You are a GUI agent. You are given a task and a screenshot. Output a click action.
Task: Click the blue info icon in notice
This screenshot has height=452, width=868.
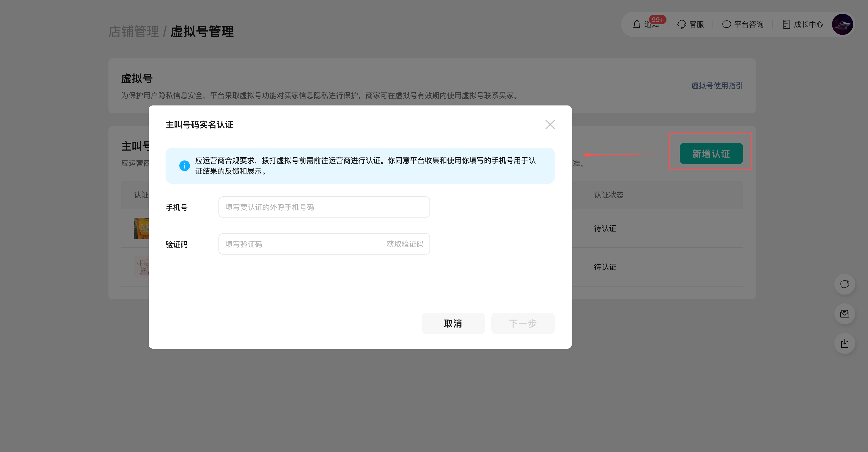click(184, 166)
